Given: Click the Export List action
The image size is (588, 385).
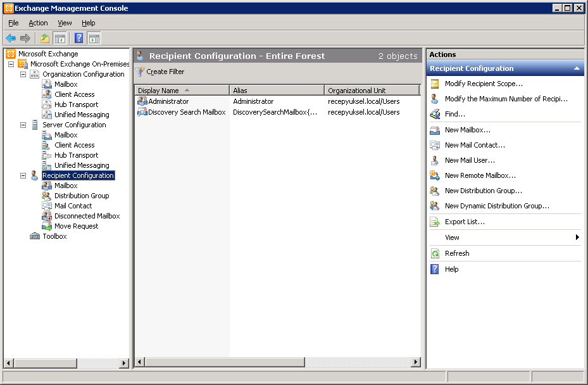Looking at the screenshot, I should coord(465,222).
